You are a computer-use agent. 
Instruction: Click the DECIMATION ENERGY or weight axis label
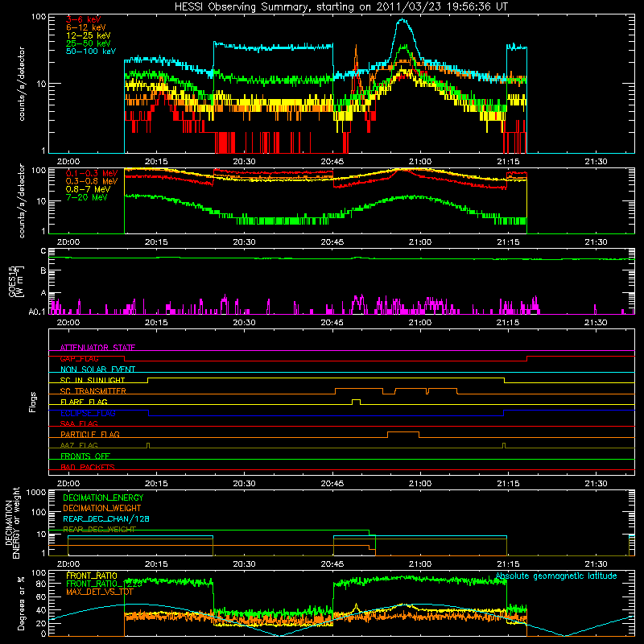pos(12,522)
